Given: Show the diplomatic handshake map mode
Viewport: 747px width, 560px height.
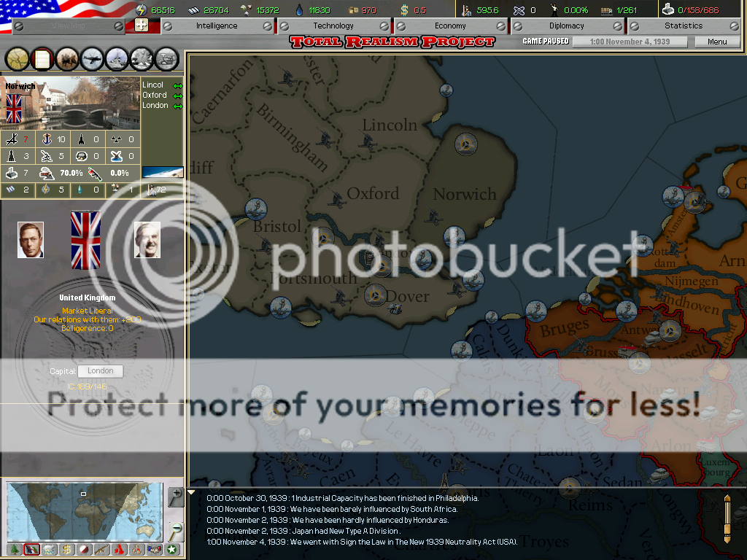Looking at the screenshot, I should coord(155,550).
